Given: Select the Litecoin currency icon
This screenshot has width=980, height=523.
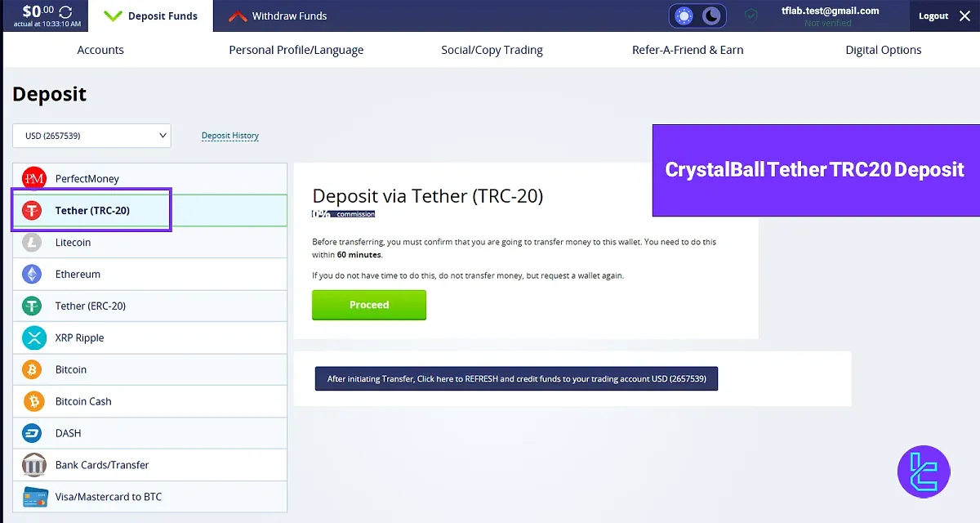Looking at the screenshot, I should [33, 242].
